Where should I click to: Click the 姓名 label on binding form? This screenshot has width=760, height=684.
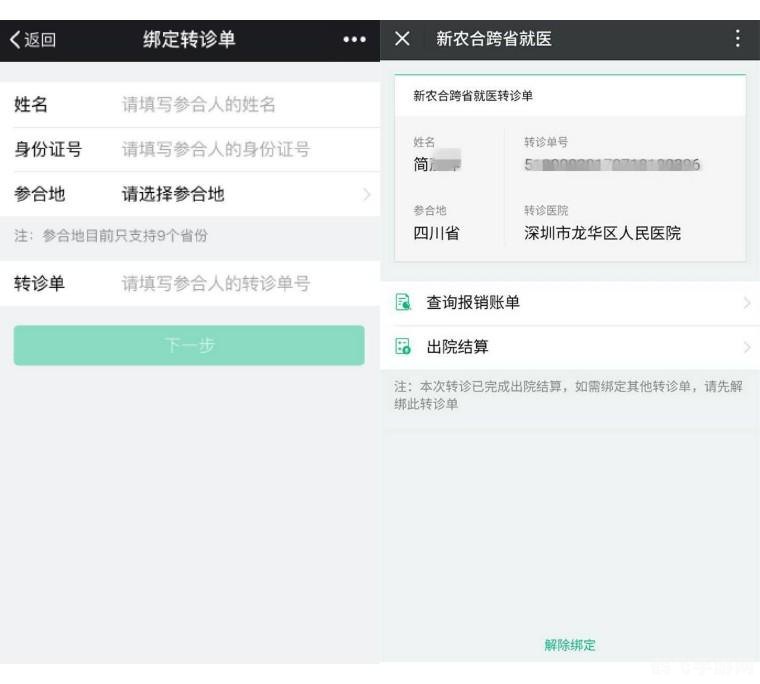[31, 105]
